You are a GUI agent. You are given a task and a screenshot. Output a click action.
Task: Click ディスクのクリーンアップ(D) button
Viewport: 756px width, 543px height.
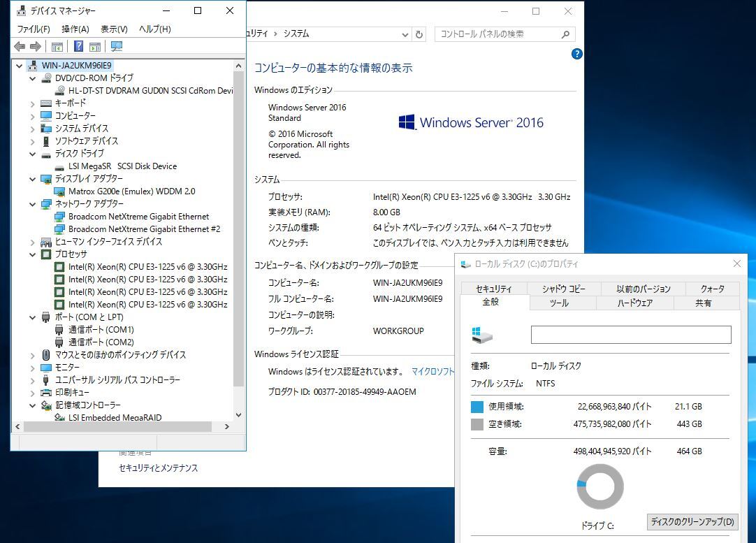coord(692,522)
